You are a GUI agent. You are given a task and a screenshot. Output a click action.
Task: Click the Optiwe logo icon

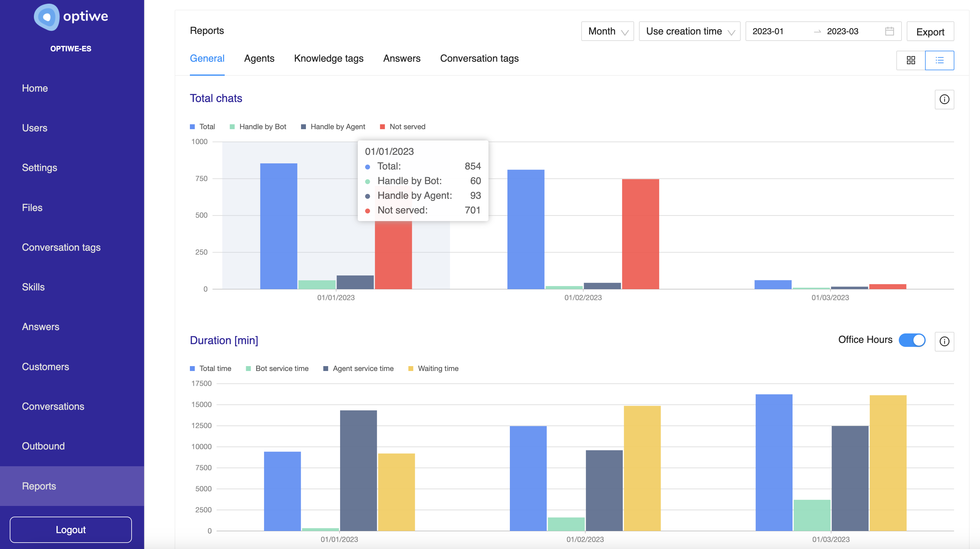47,17
